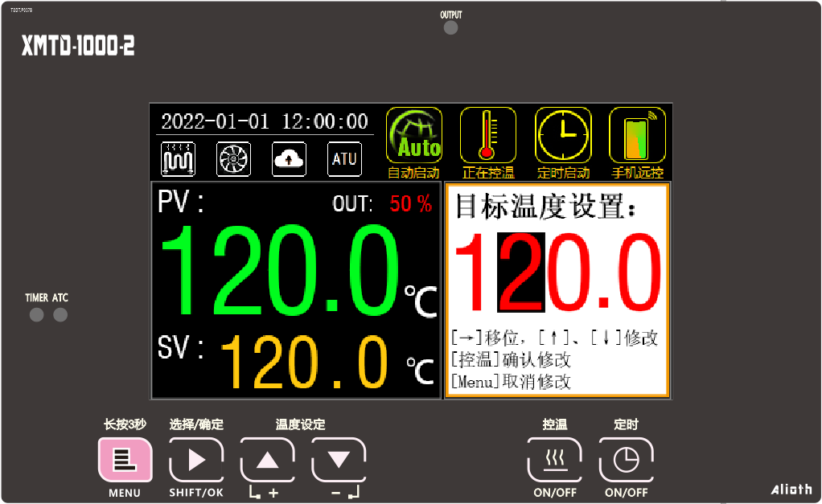Select the 自动启动 Auto start icon

[414, 135]
